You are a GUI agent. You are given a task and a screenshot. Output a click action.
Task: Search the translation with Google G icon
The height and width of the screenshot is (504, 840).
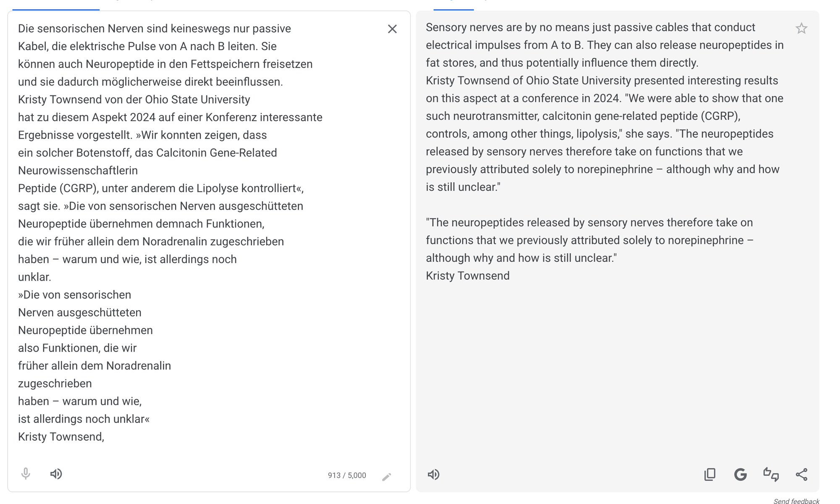(740, 475)
